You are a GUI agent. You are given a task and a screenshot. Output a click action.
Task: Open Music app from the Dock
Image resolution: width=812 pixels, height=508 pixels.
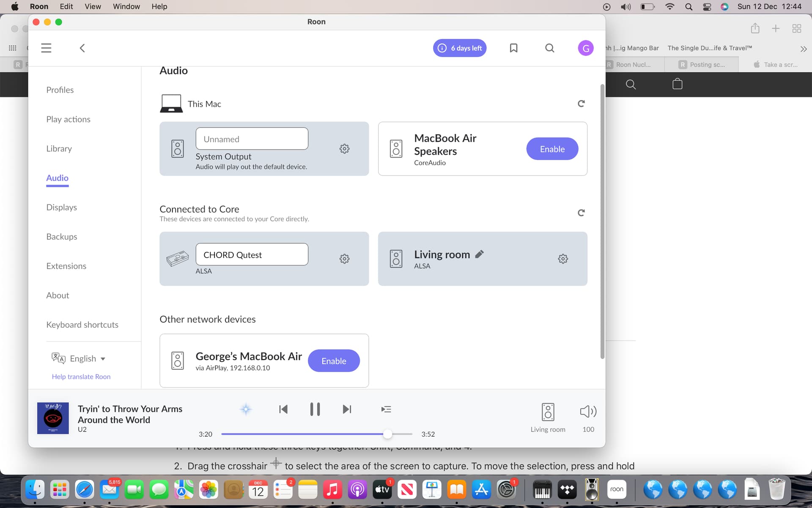[x=332, y=490]
